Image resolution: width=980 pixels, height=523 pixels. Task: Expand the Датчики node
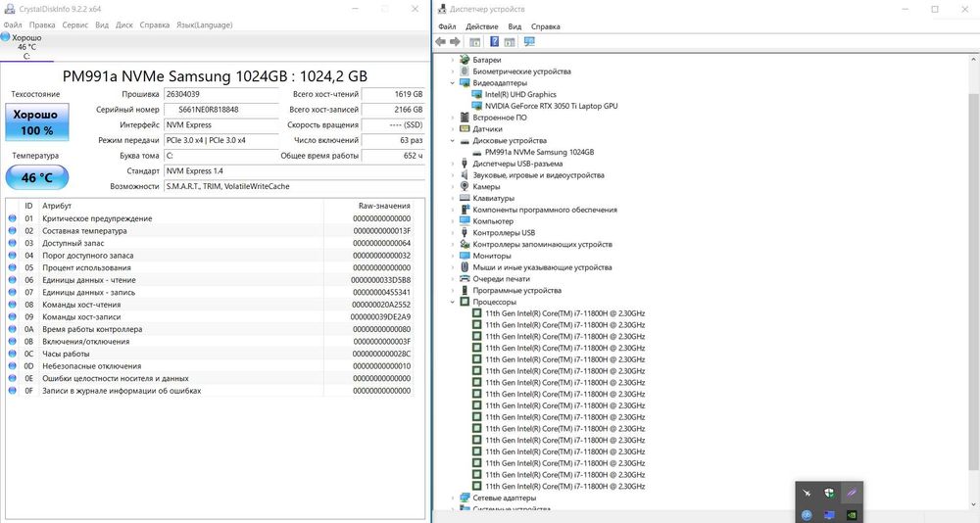coord(453,128)
